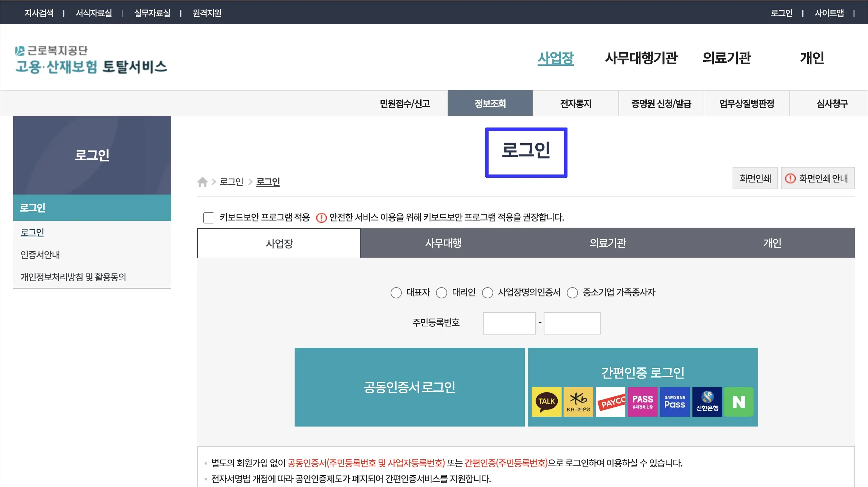Viewport: 868px width, 487px height.
Task: Click second 주민등록번호 input field
Action: [572, 323]
